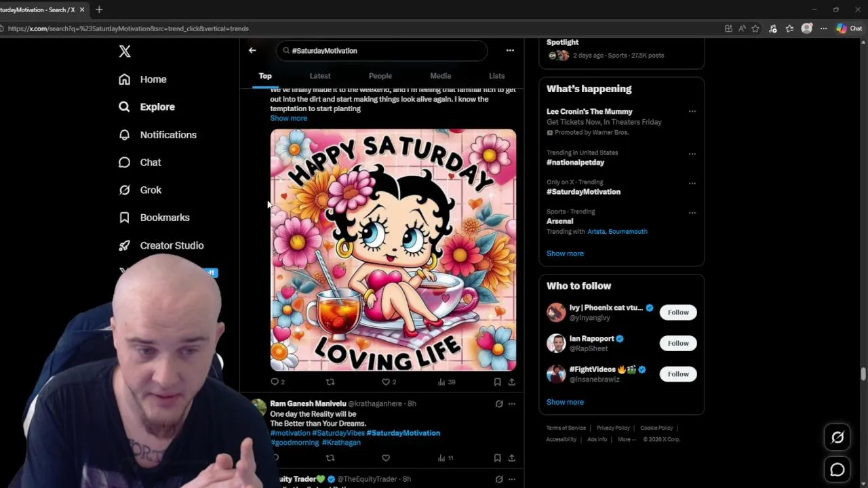Viewport: 868px width, 488px height.
Task: Repost Ram Ganesh Manivelu's post
Action: coord(330,458)
